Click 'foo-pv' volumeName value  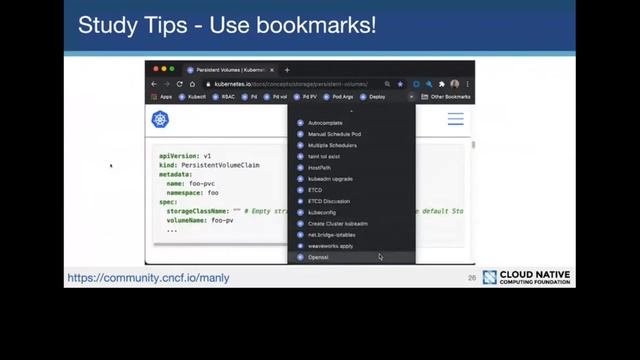pos(222,220)
